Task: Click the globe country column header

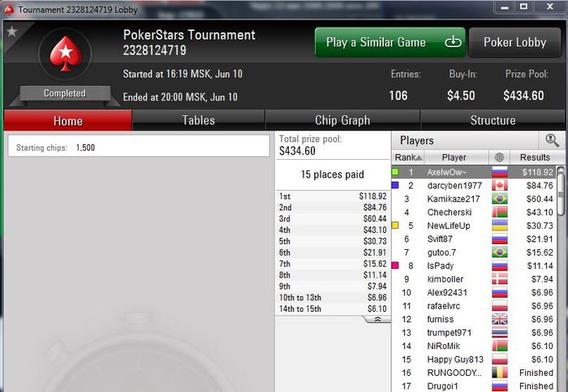Action: coord(499,157)
